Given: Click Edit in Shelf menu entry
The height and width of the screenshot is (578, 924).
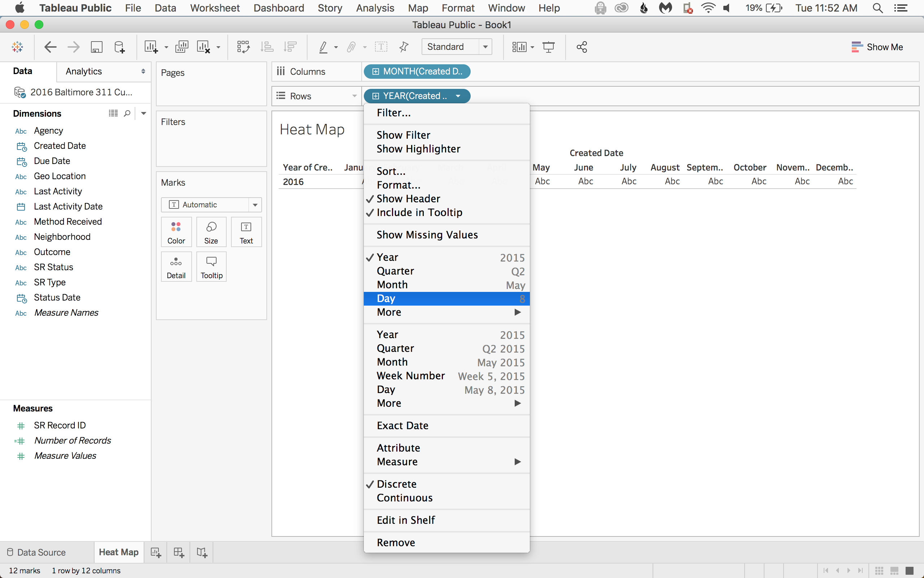Looking at the screenshot, I should tap(446, 520).
